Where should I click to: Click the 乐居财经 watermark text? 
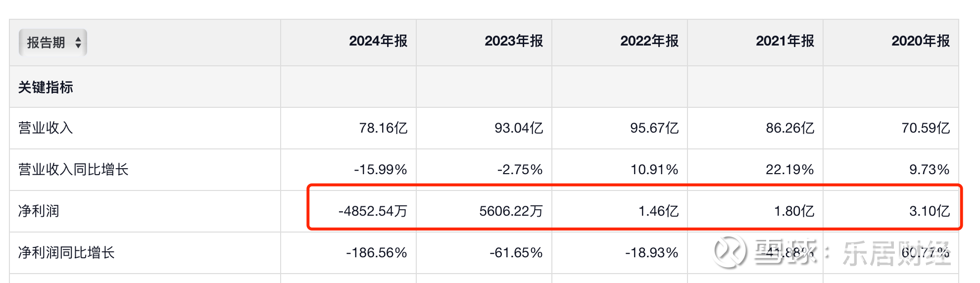tap(896, 253)
